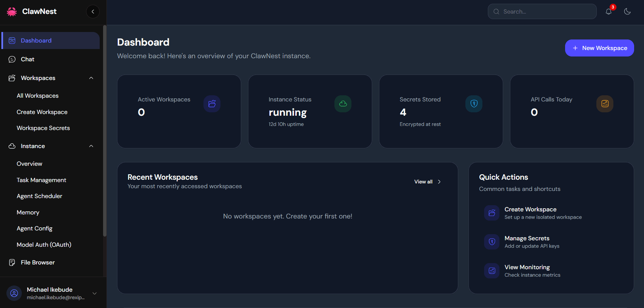Collapse the Instance section
Image resolution: width=644 pixels, height=308 pixels.
(91, 146)
